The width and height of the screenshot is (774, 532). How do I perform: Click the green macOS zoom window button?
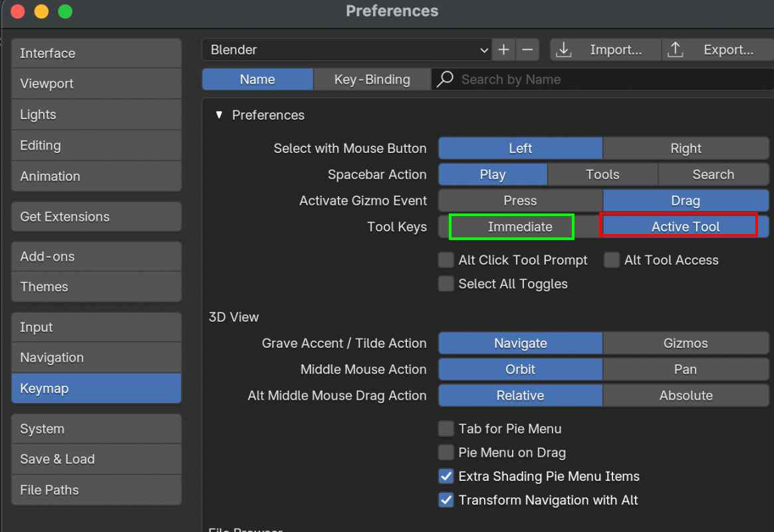(65, 11)
